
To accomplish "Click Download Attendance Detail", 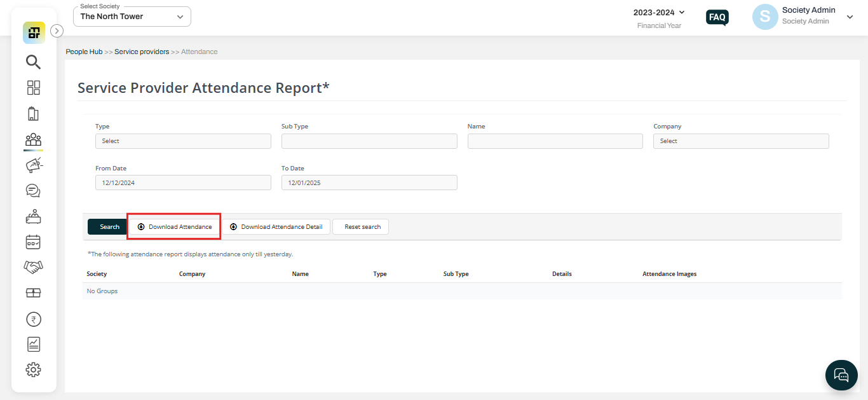I will click(276, 226).
